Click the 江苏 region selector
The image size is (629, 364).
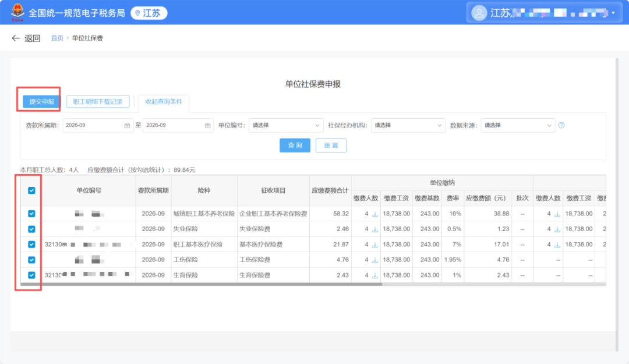point(149,13)
